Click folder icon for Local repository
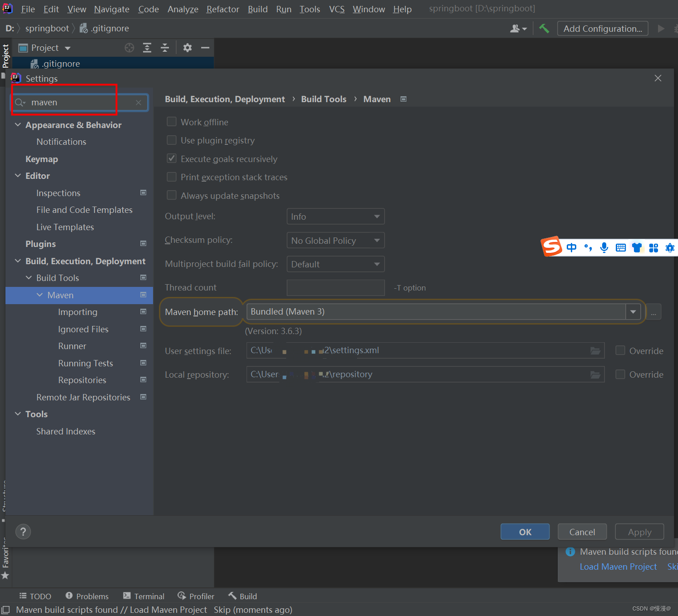Viewport: 678px width, 616px height. 595,375
